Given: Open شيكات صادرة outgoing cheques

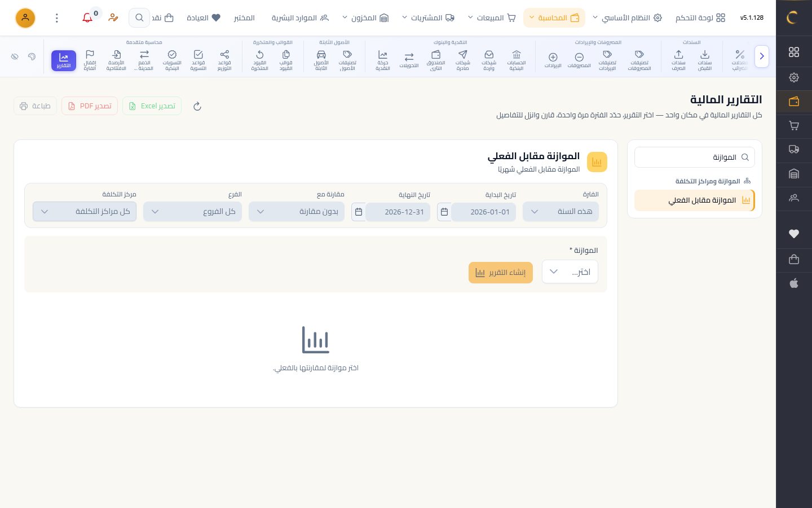Looking at the screenshot, I should click(463, 60).
